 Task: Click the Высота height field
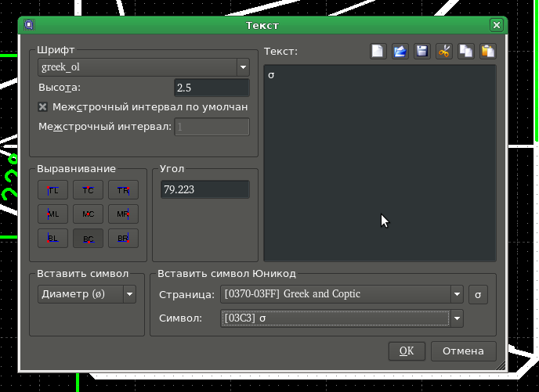[212, 87]
